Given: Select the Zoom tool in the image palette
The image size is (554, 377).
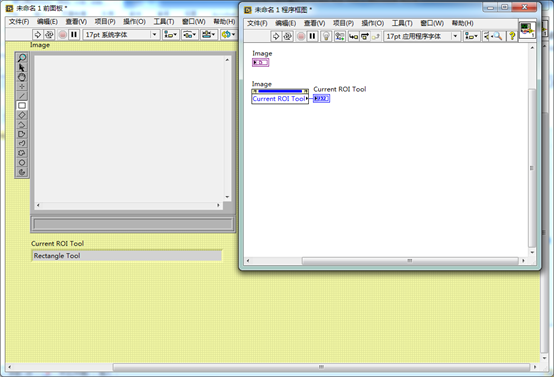Looking at the screenshot, I should point(22,58).
